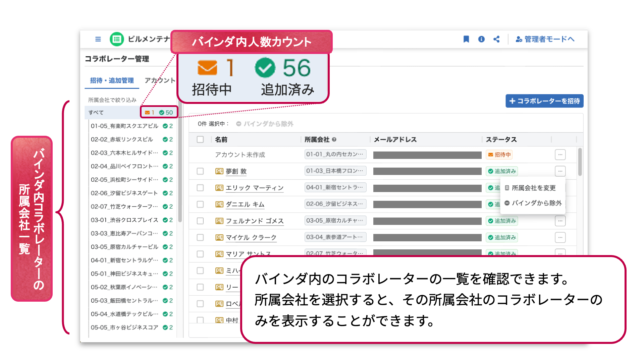Filter by 02-06_汐留ビジネスゲート
The width and height of the screenshot is (644, 362).
click(132, 193)
